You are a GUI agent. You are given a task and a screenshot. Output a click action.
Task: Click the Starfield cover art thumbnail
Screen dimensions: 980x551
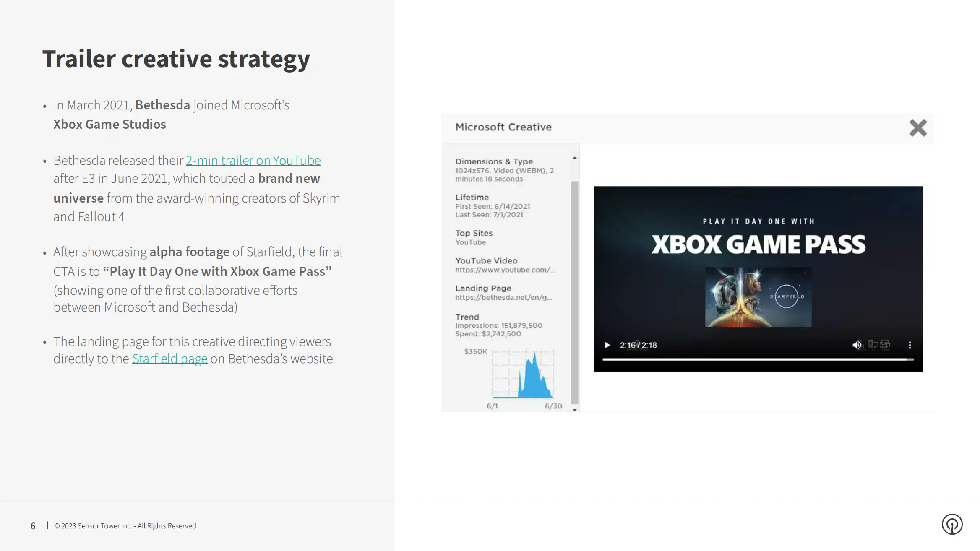758,297
